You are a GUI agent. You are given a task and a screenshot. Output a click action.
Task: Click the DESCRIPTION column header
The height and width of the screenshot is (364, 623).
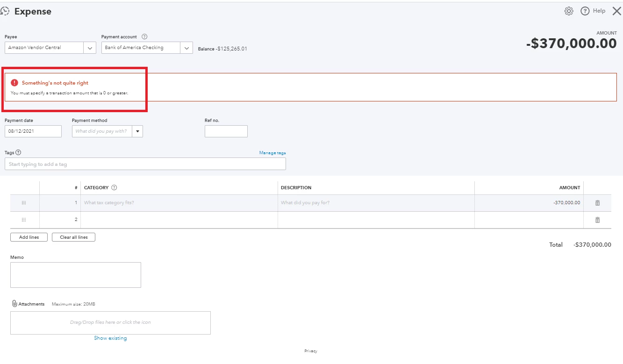coord(296,188)
